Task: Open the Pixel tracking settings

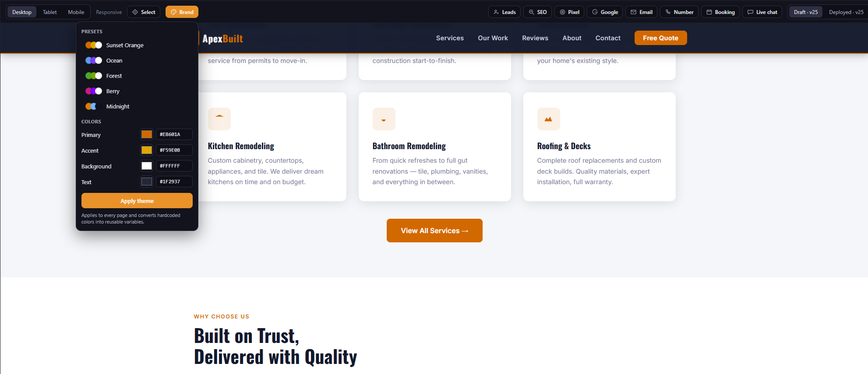Action: tap(569, 12)
